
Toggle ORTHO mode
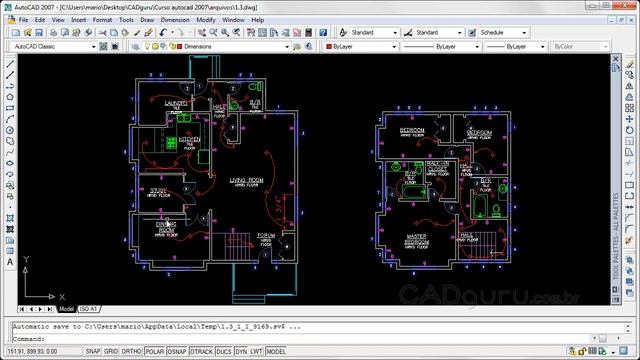point(131,351)
